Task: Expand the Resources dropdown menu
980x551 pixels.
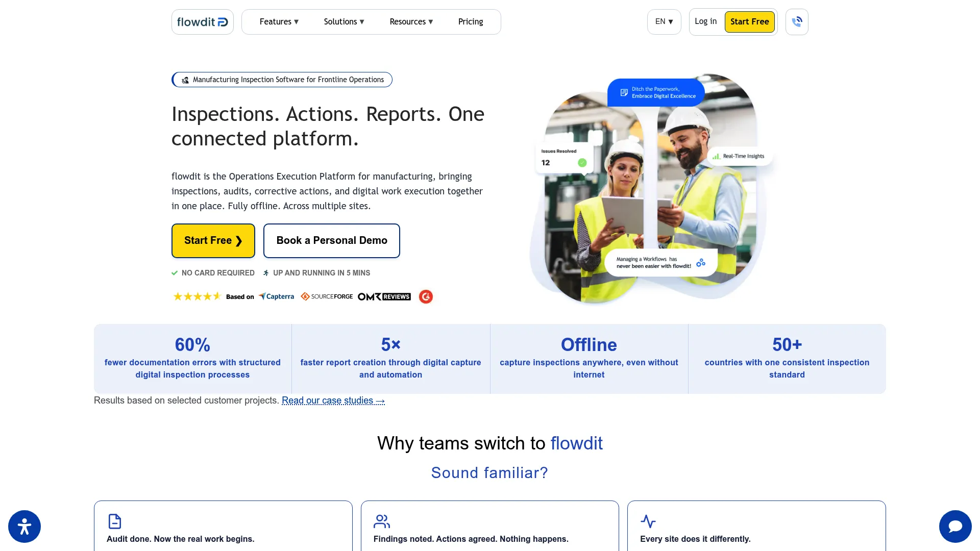Action: coord(411,22)
